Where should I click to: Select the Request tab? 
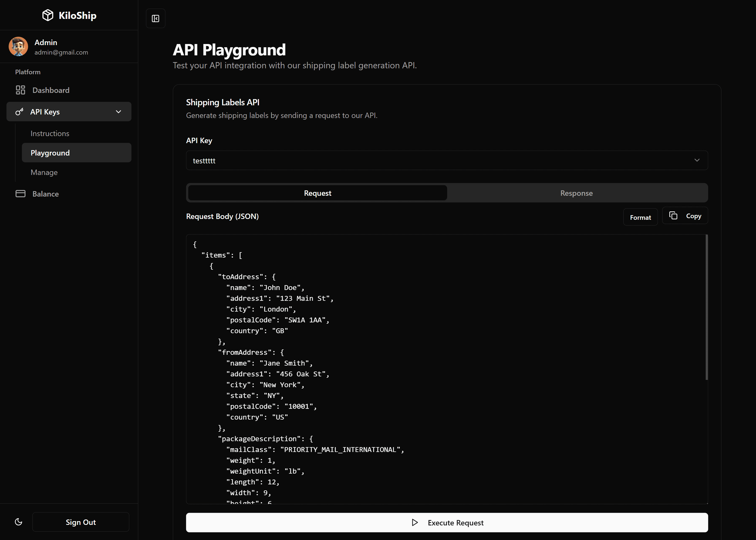click(318, 193)
